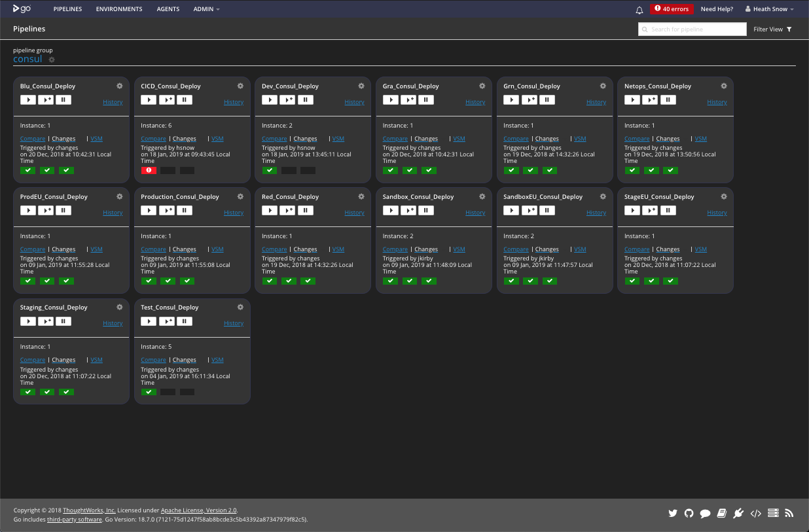The height and width of the screenshot is (532, 809).
Task: Click the red failed stage of CICD_Consul_Deploy
Action: pos(149,170)
